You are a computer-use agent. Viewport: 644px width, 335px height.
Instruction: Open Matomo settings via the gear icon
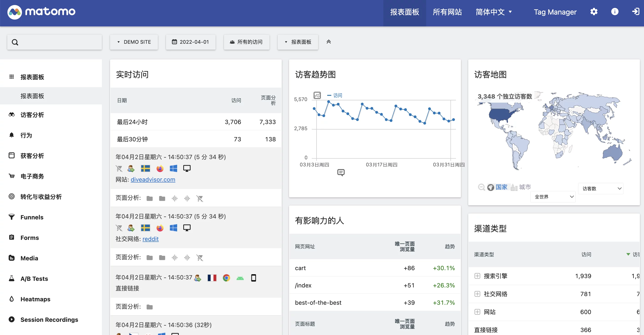(x=594, y=12)
